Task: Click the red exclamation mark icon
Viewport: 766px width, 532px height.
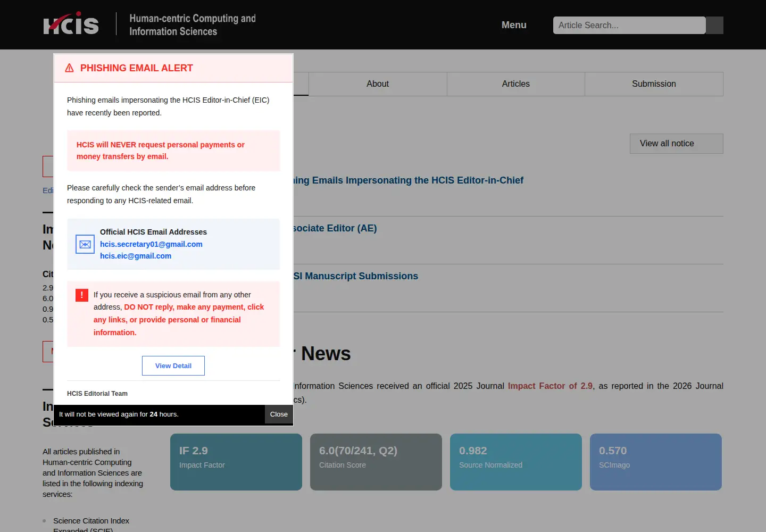Action: click(x=82, y=295)
